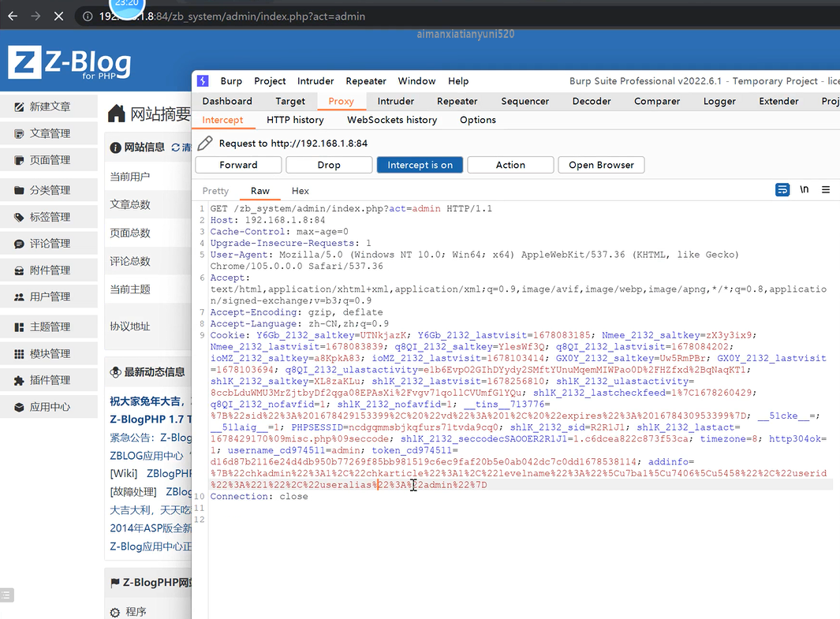Open the Project menu in Burp
Screen dimensions: 840x619
[270, 81]
